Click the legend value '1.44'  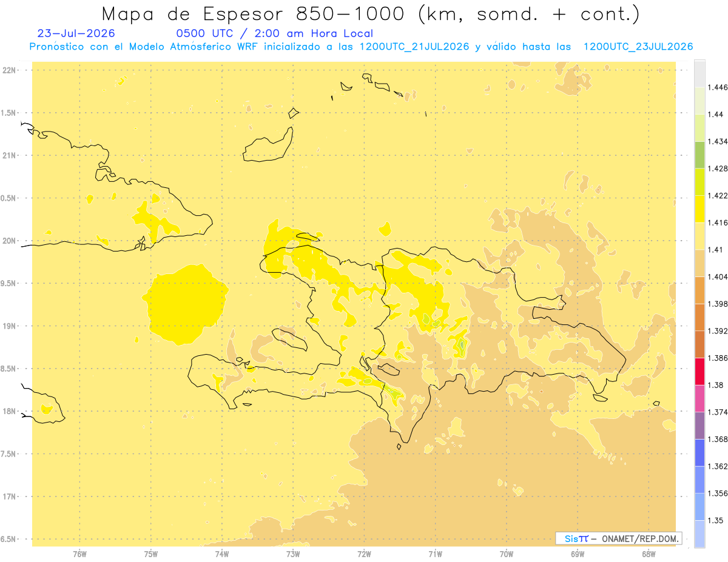click(715, 114)
